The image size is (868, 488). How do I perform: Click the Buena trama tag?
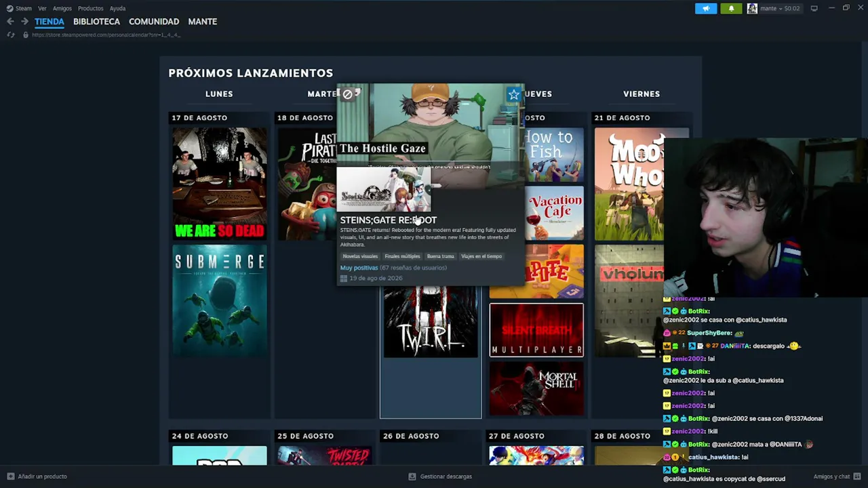[441, 256]
